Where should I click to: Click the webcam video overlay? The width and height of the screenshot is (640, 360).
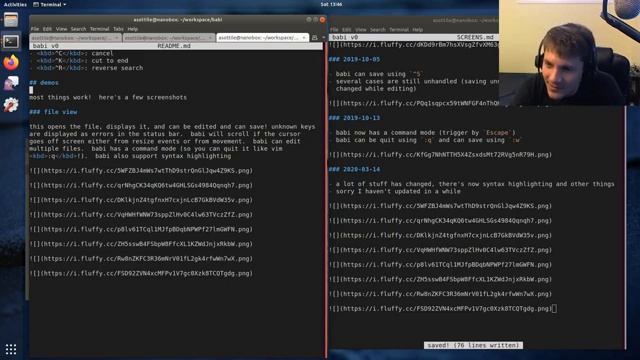tap(569, 53)
